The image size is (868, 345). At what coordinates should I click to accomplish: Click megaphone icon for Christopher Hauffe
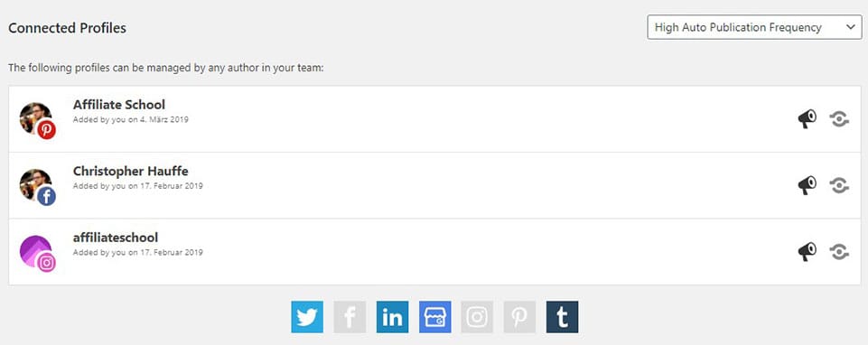[807, 185]
